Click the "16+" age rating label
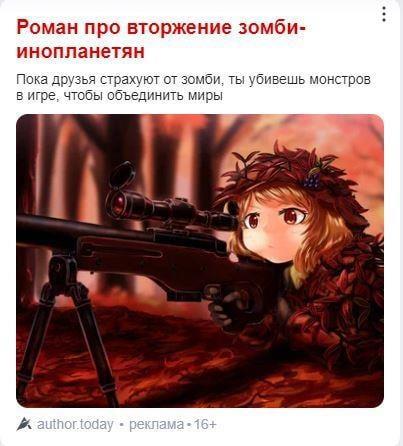 205,425
